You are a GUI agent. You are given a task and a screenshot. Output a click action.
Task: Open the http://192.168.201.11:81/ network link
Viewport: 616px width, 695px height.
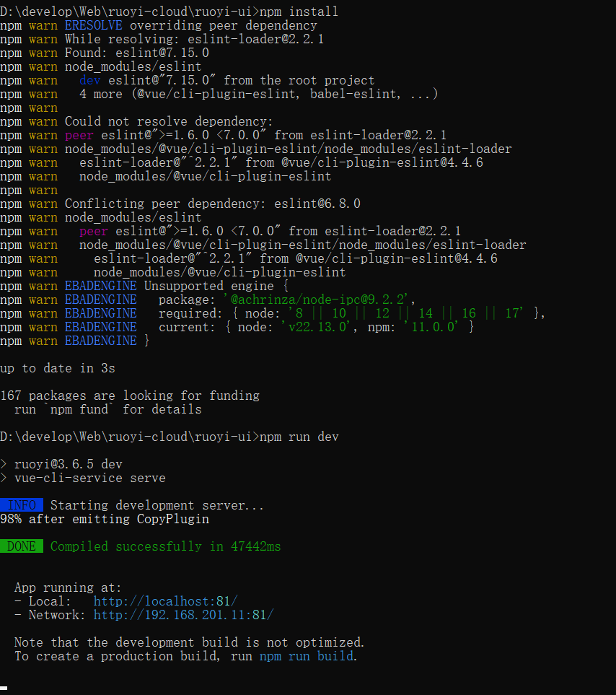point(184,615)
